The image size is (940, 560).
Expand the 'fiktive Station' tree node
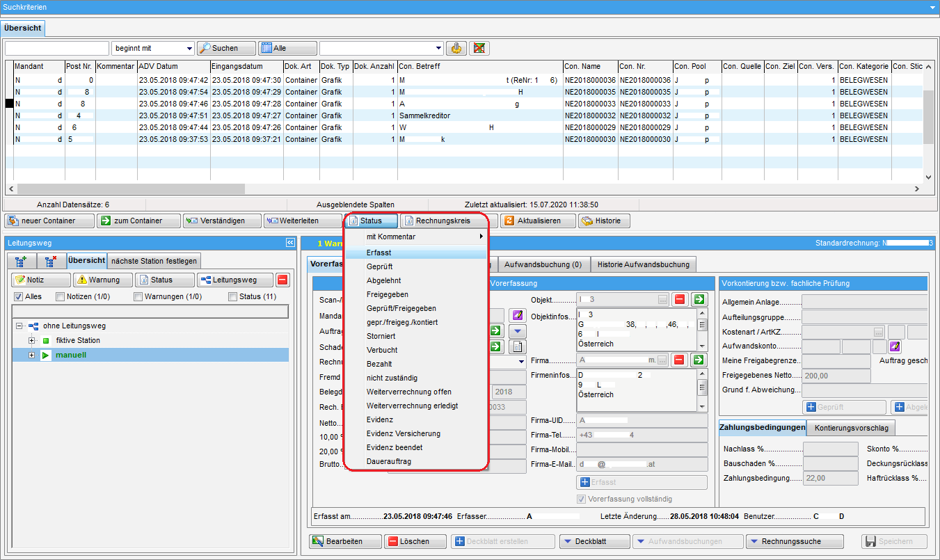[x=32, y=341]
